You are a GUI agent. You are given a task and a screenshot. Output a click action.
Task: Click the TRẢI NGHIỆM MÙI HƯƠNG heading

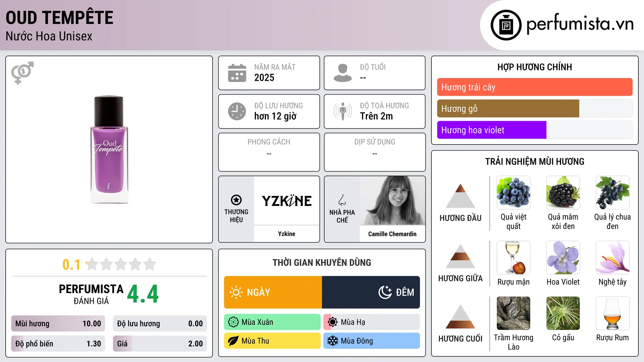535,162
